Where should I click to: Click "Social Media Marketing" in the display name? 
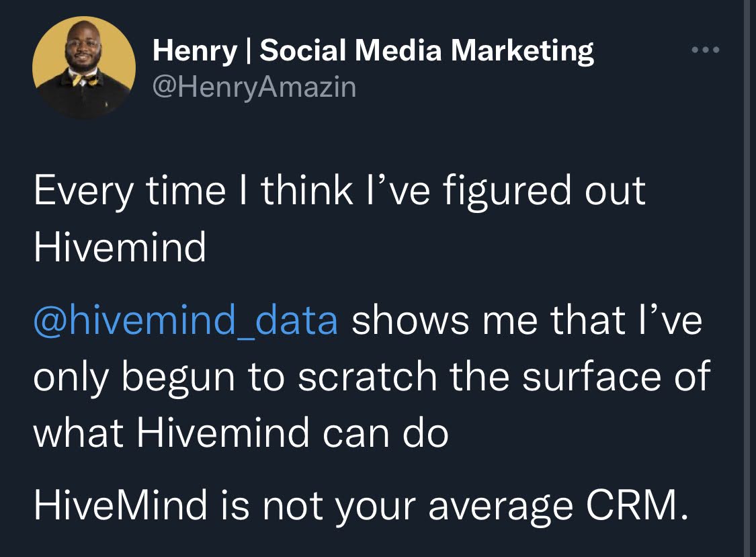pos(427,50)
